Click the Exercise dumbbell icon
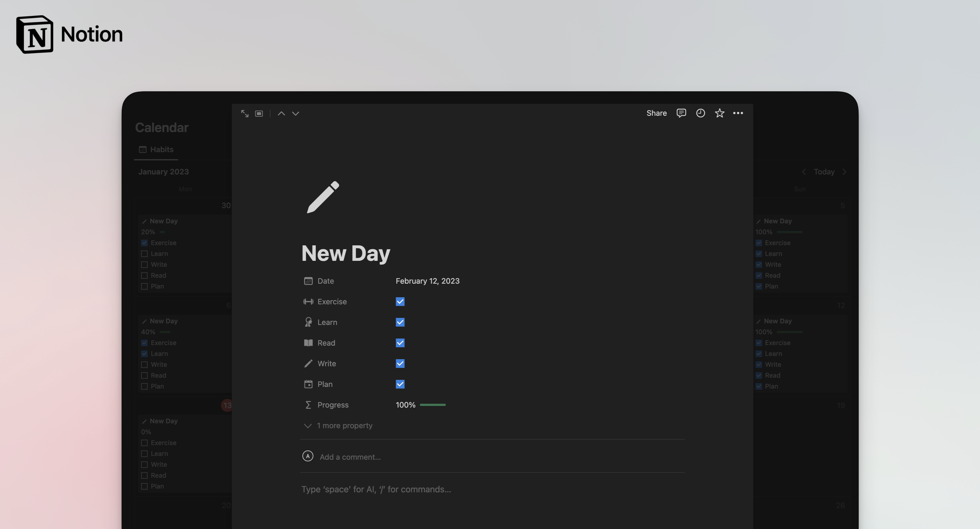Image resolution: width=980 pixels, height=529 pixels. point(308,301)
